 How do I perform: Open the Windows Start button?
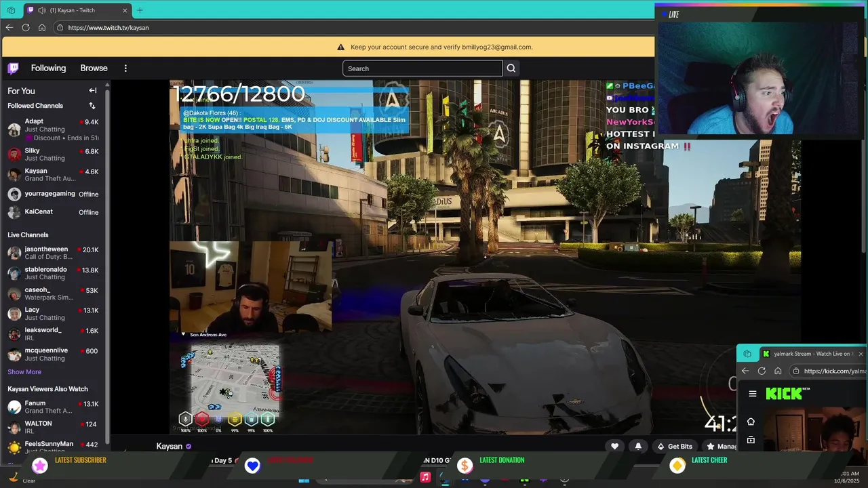click(x=304, y=479)
